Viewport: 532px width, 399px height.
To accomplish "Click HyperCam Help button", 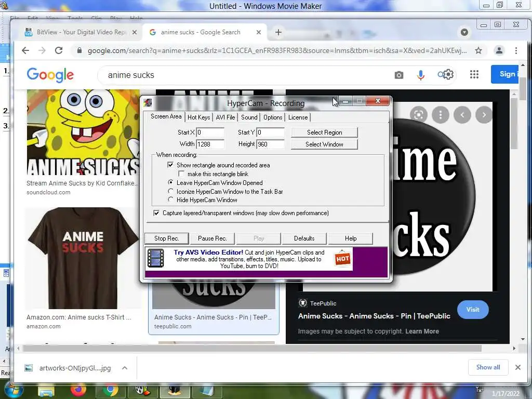I will pyautogui.click(x=351, y=238).
